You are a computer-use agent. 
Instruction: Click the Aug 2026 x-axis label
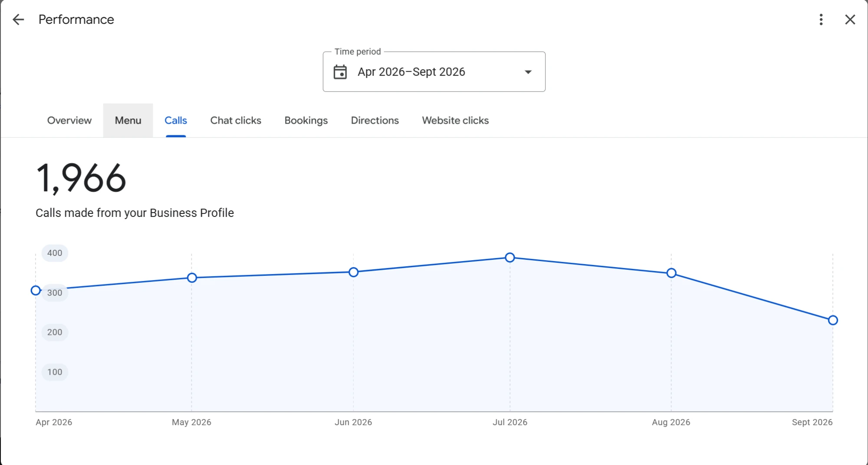pos(671,422)
